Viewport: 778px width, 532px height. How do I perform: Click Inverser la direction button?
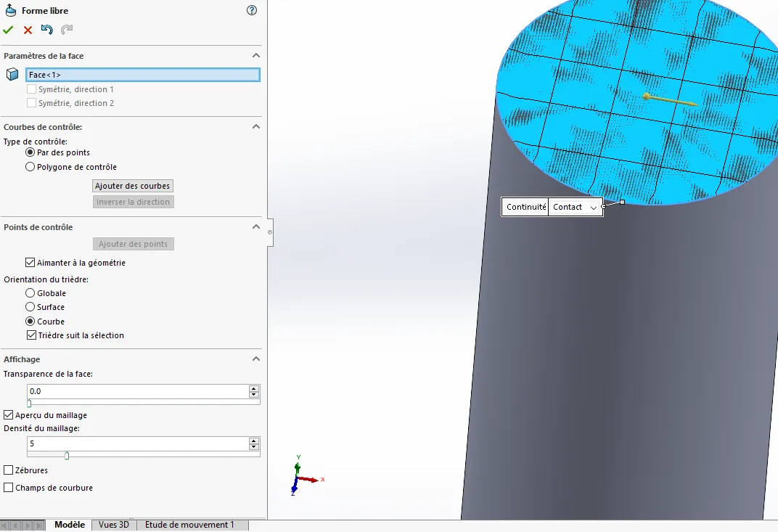pos(133,202)
